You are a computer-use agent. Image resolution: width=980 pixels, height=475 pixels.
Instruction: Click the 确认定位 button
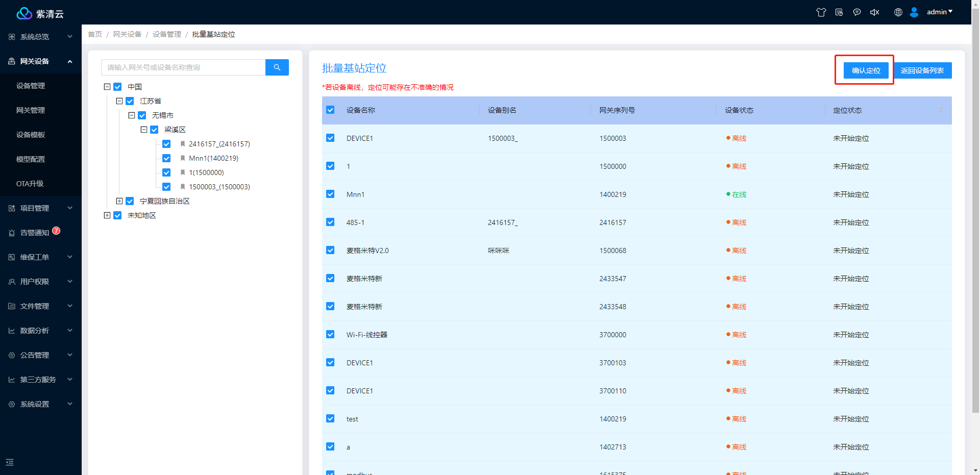[x=866, y=70]
